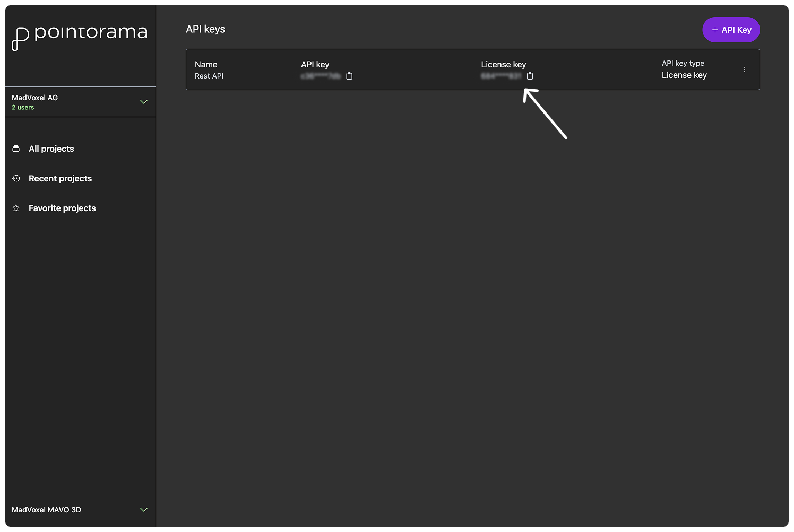794x532 pixels.
Task: Click the API keys page heading
Action: point(205,29)
